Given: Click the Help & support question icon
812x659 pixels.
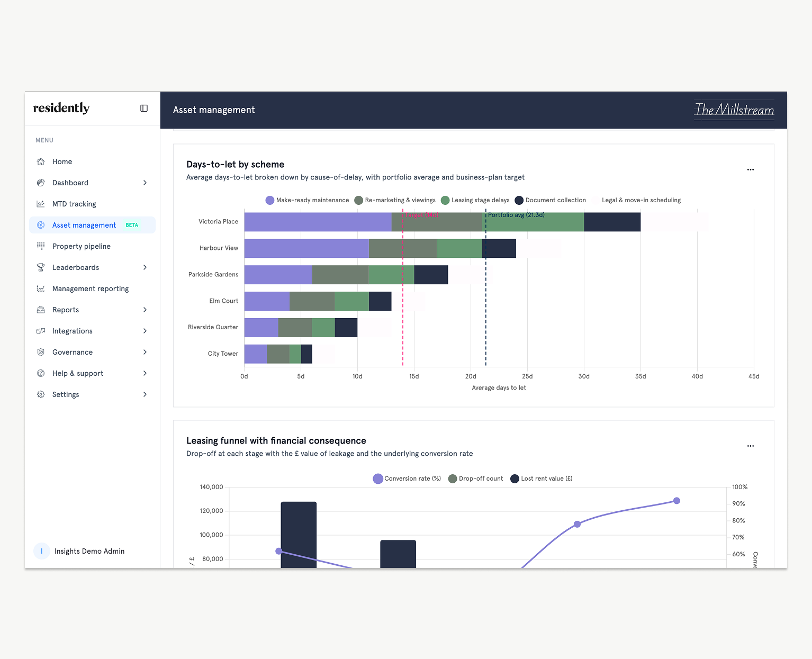Looking at the screenshot, I should tap(41, 373).
